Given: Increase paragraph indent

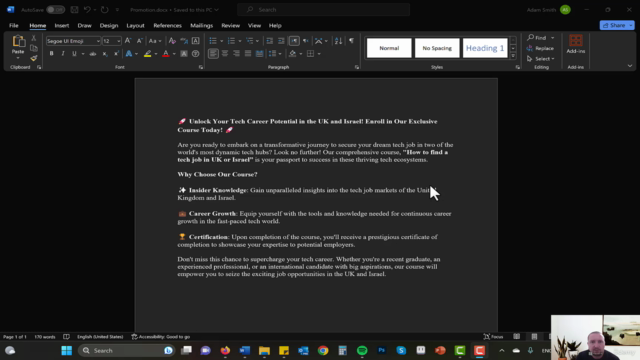Looking at the screenshot, I should point(281,41).
